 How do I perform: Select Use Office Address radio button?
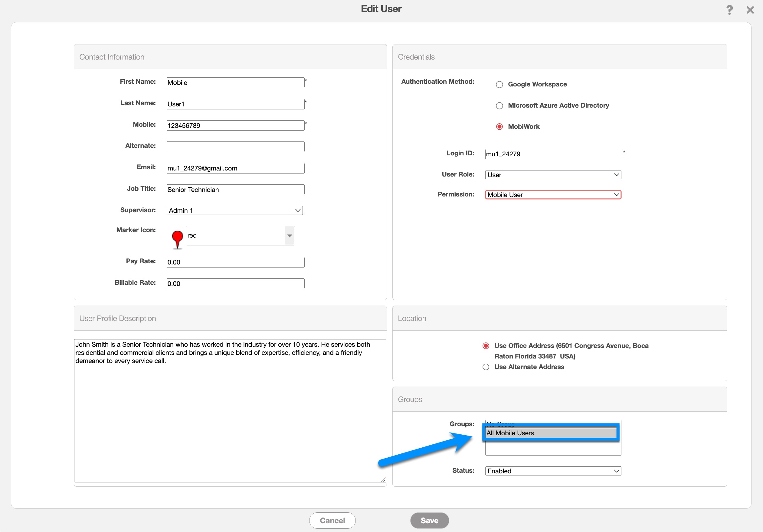click(x=486, y=346)
